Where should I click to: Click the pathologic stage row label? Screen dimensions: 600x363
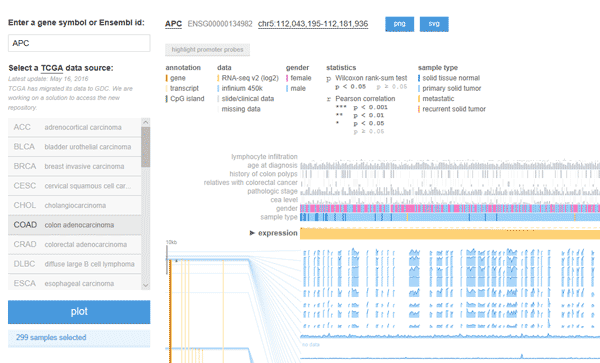coord(272,191)
